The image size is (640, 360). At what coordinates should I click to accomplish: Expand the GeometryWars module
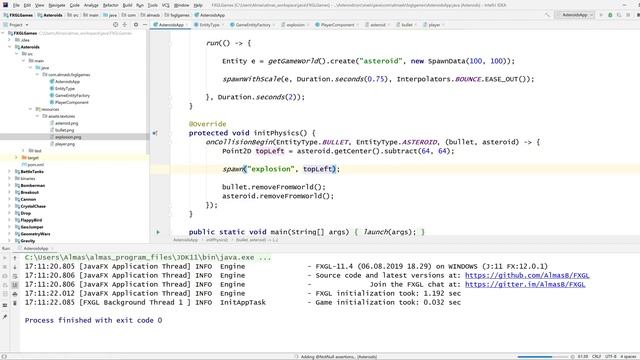[10, 234]
